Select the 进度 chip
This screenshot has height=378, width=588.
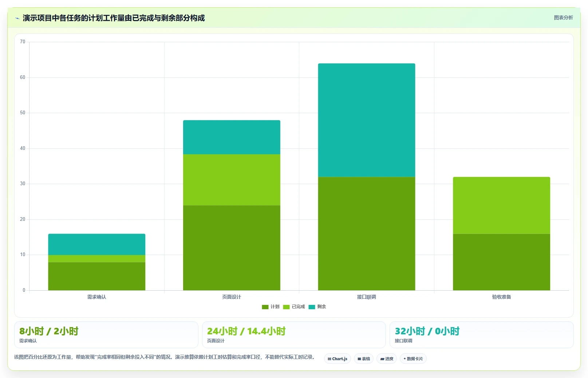click(387, 359)
